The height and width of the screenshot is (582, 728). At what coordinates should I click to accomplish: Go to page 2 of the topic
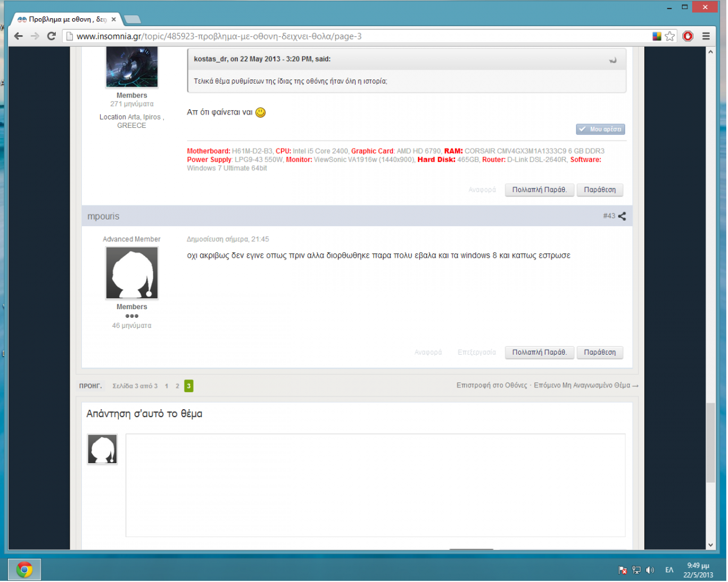tap(177, 386)
